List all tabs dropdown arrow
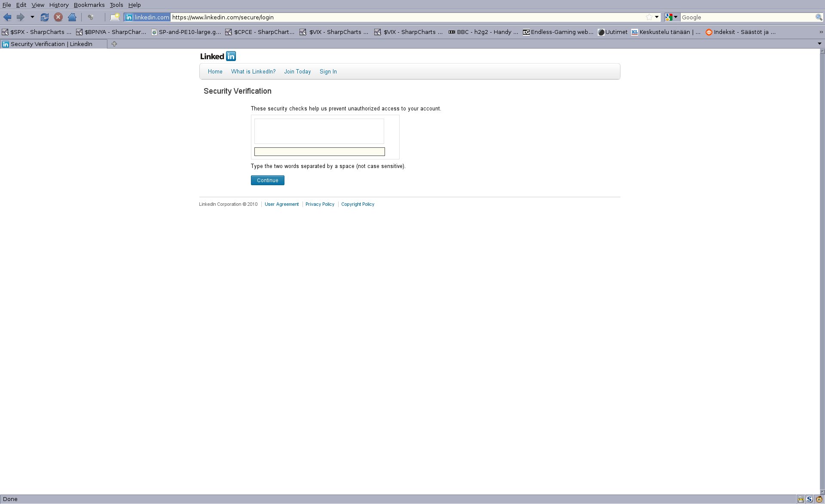 pyautogui.click(x=819, y=44)
